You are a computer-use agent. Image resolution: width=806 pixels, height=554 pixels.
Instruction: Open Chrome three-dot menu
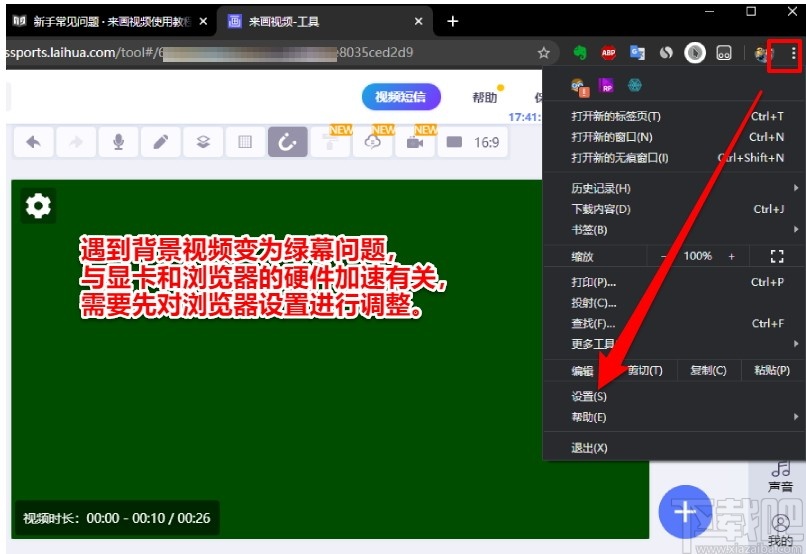point(793,52)
